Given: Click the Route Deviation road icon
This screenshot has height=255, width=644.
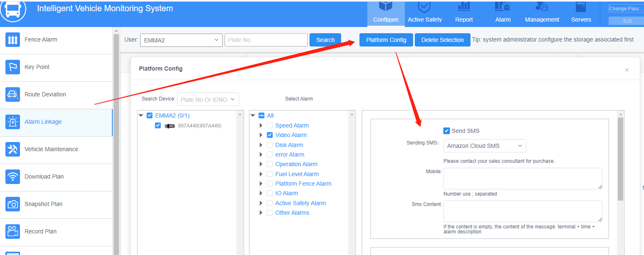Looking at the screenshot, I should (12, 95).
